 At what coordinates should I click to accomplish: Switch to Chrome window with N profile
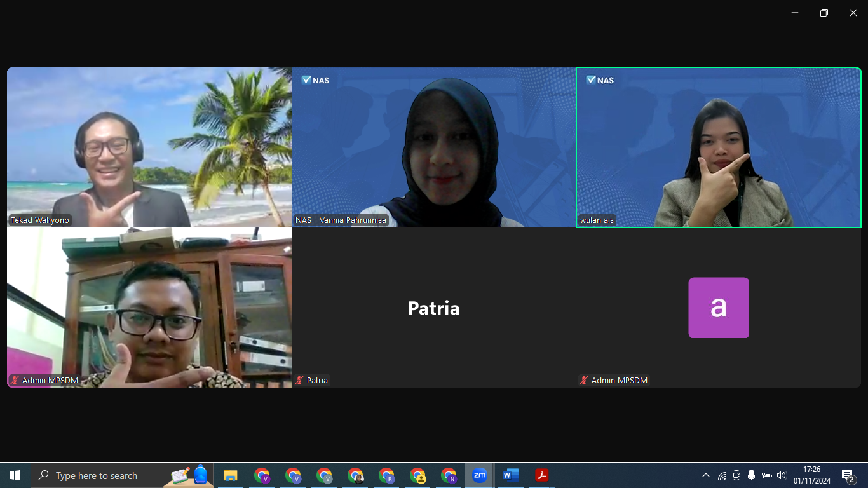[449, 475]
